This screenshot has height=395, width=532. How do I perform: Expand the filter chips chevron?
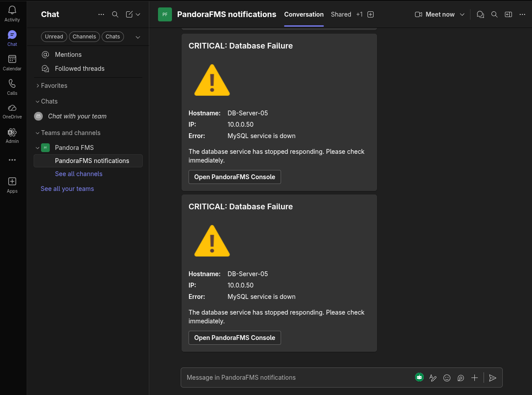(x=138, y=37)
